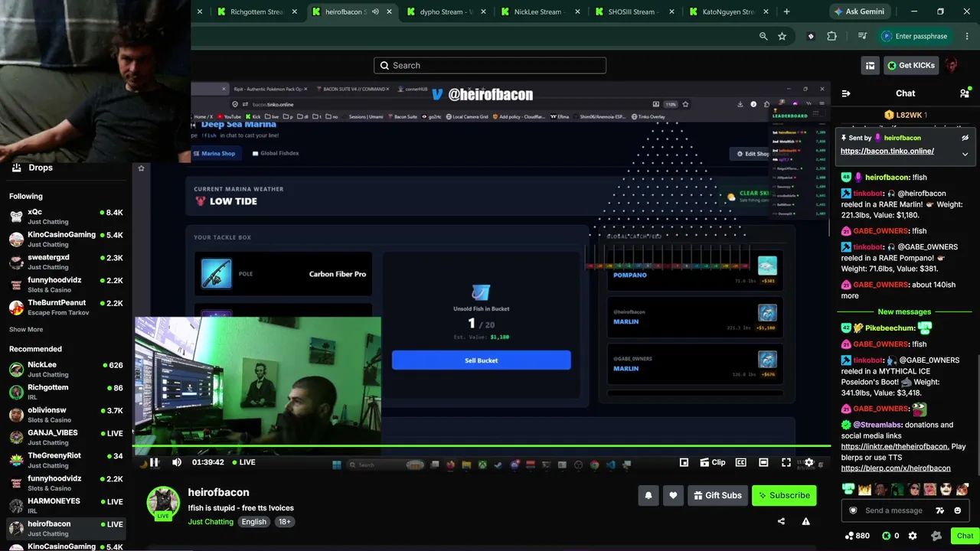This screenshot has width=980, height=551.
Task: Toggle the notification bell for heirofbacon
Action: (x=648, y=495)
